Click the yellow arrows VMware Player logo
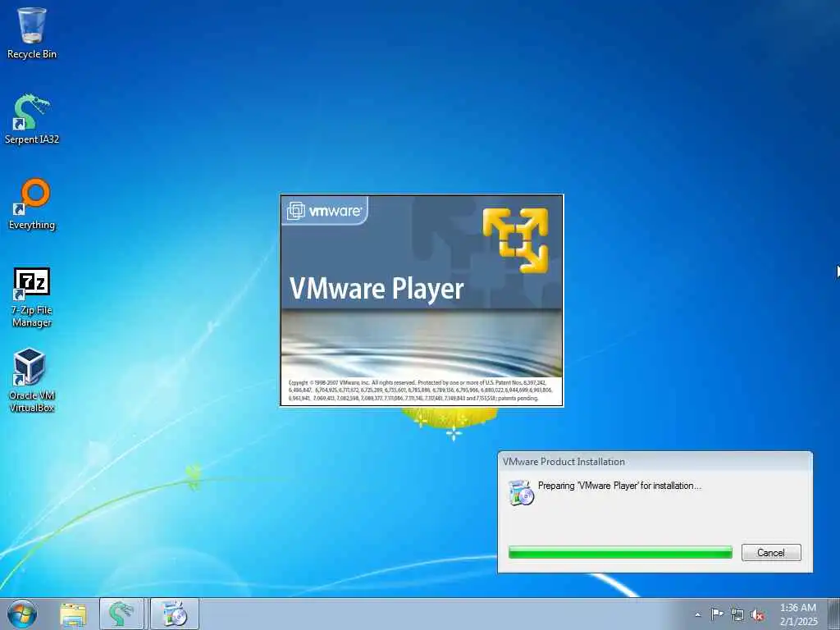The width and height of the screenshot is (840, 630). tap(515, 240)
